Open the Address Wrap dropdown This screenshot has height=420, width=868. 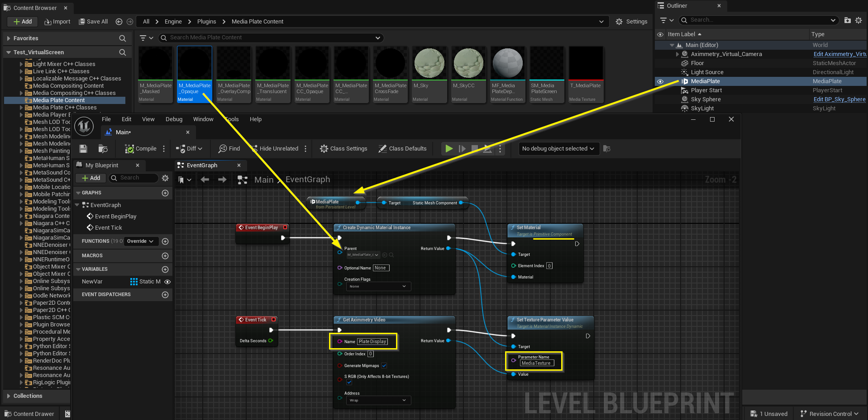(378, 400)
